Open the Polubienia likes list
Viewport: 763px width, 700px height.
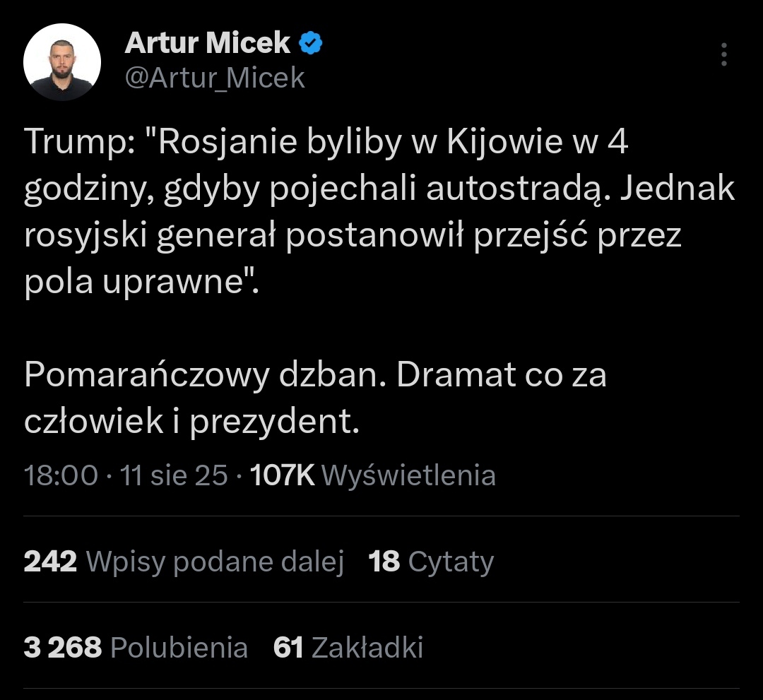click(x=179, y=648)
